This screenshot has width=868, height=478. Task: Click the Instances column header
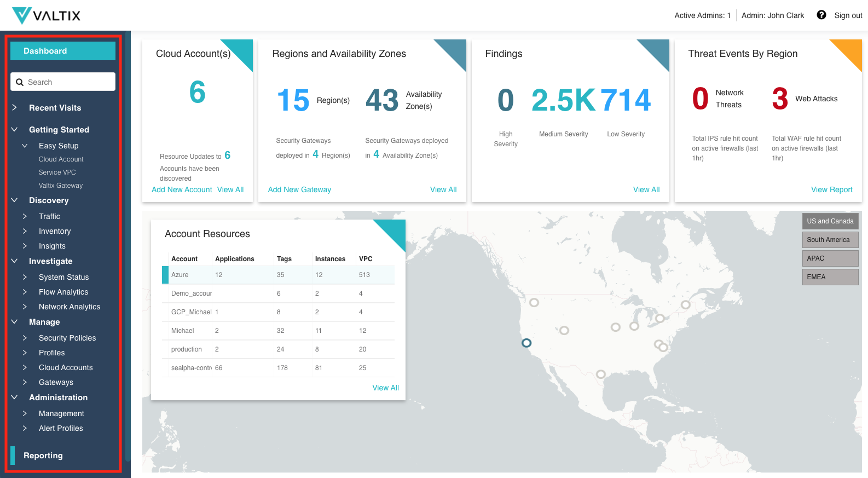click(x=330, y=259)
